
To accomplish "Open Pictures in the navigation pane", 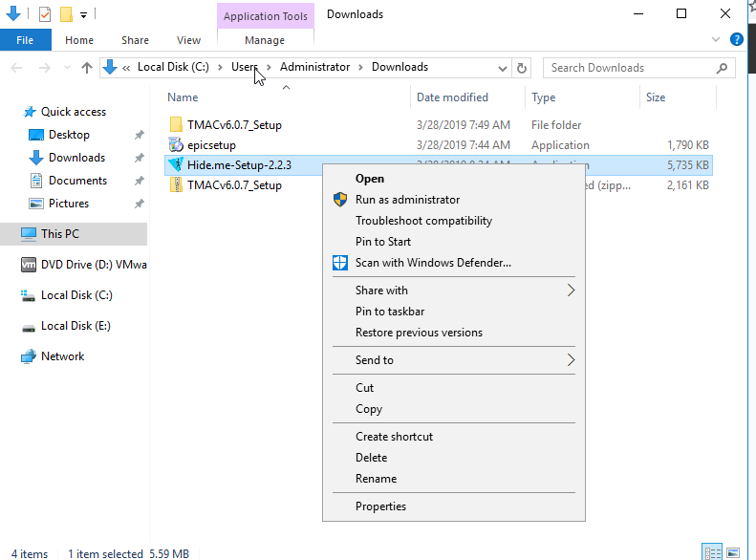I will 69,204.
